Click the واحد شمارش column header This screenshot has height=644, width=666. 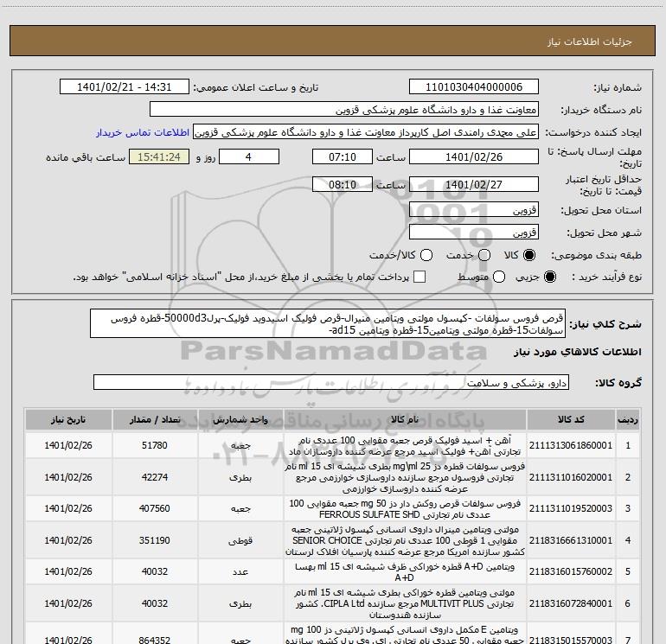[240, 420]
